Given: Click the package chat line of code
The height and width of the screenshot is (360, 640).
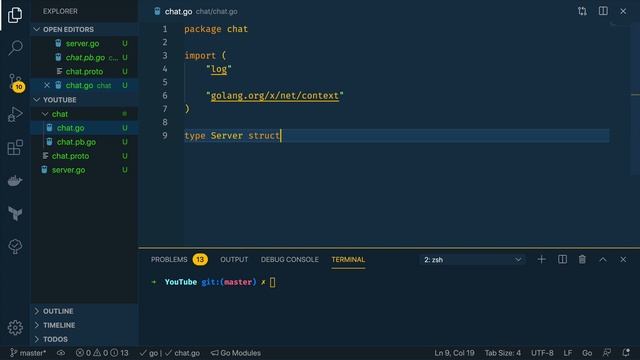Looking at the screenshot, I should tap(216, 29).
